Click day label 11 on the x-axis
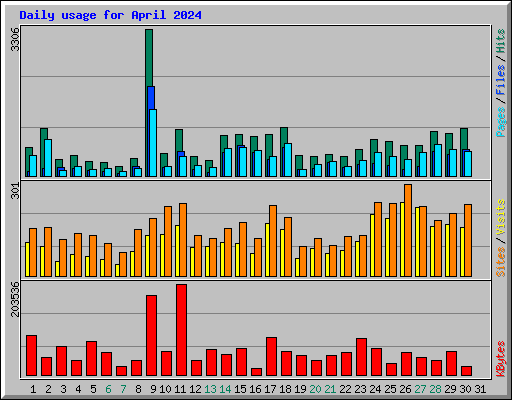Image resolution: width=512 pixels, height=400 pixels. (180, 389)
